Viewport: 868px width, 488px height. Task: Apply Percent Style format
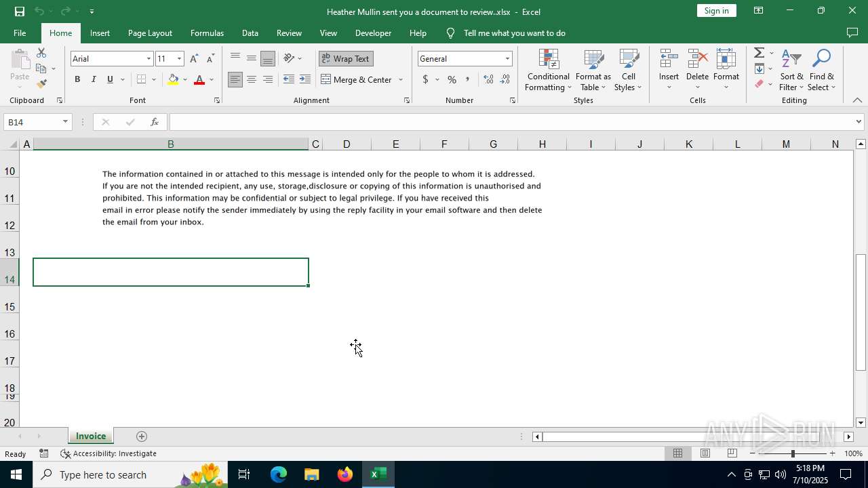[452, 80]
